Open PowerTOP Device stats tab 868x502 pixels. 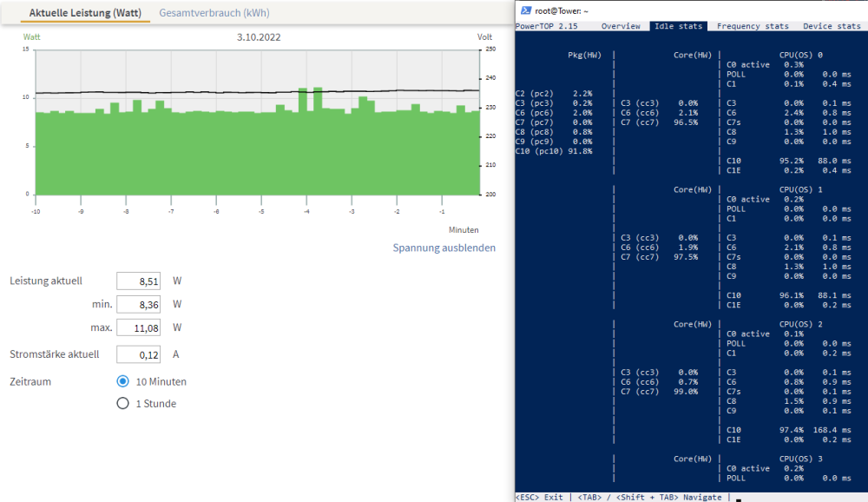pos(832,26)
